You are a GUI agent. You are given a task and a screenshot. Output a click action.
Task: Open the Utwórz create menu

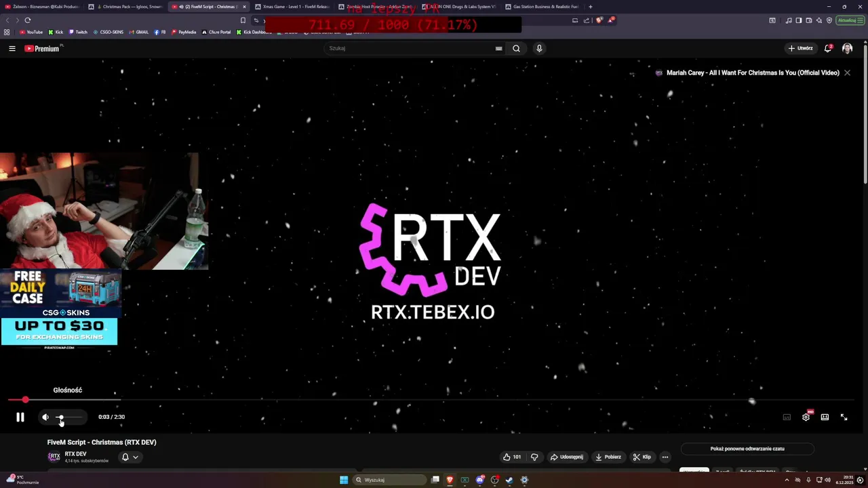click(800, 48)
